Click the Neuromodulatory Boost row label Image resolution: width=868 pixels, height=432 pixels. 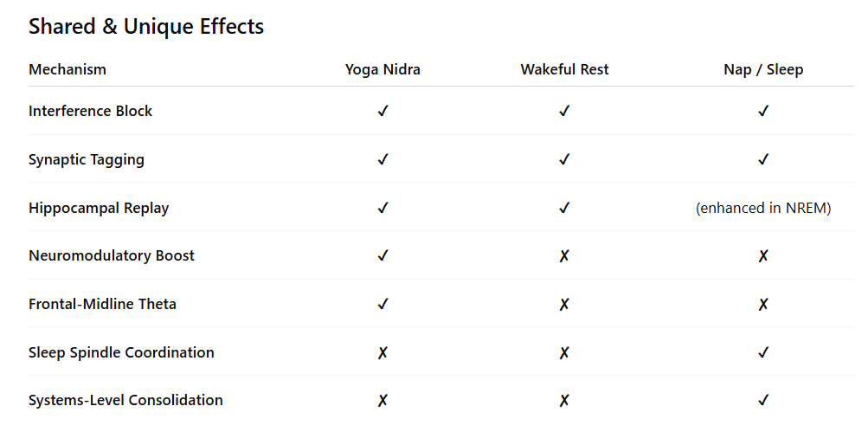[x=112, y=256]
